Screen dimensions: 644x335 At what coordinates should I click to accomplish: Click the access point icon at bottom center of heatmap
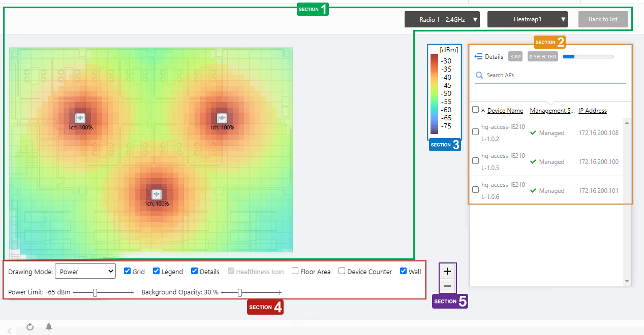coord(157,194)
